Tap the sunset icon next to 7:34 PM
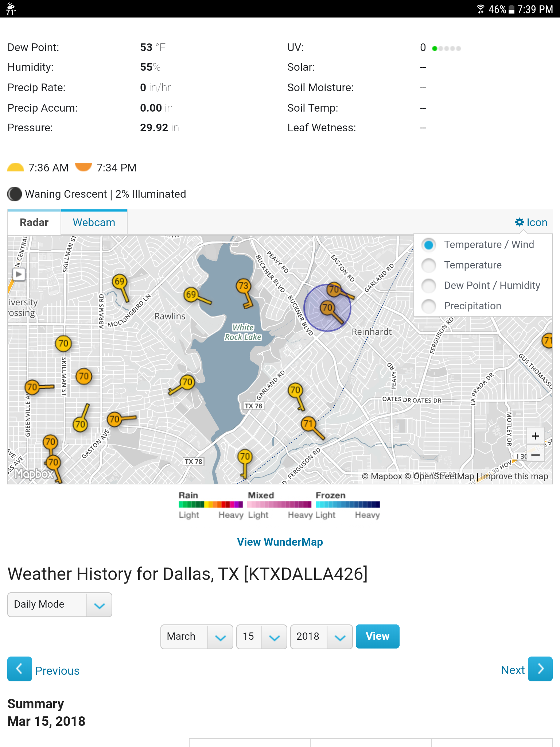The height and width of the screenshot is (747, 560). pos(83,167)
